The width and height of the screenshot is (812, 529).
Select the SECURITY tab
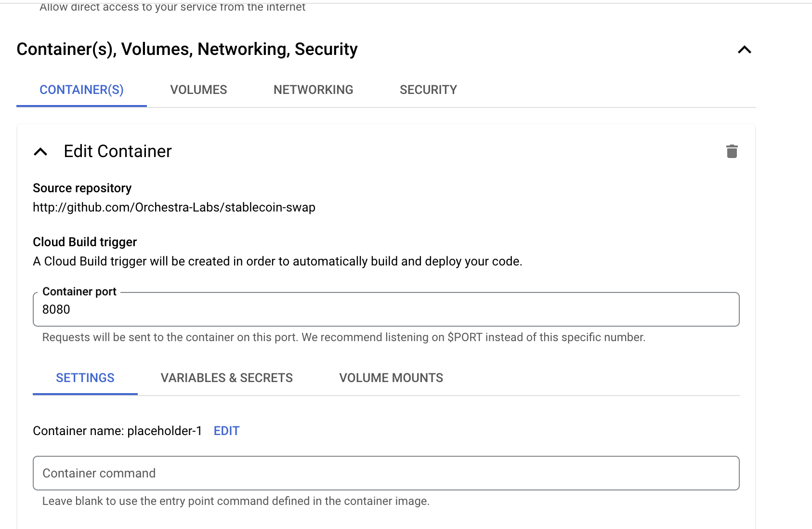coord(428,90)
